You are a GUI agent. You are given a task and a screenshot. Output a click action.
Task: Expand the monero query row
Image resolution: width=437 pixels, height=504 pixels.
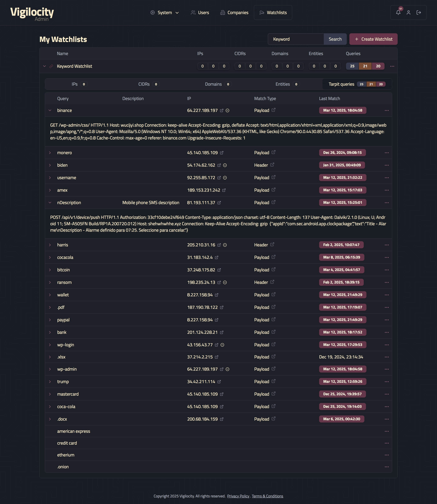pos(50,153)
